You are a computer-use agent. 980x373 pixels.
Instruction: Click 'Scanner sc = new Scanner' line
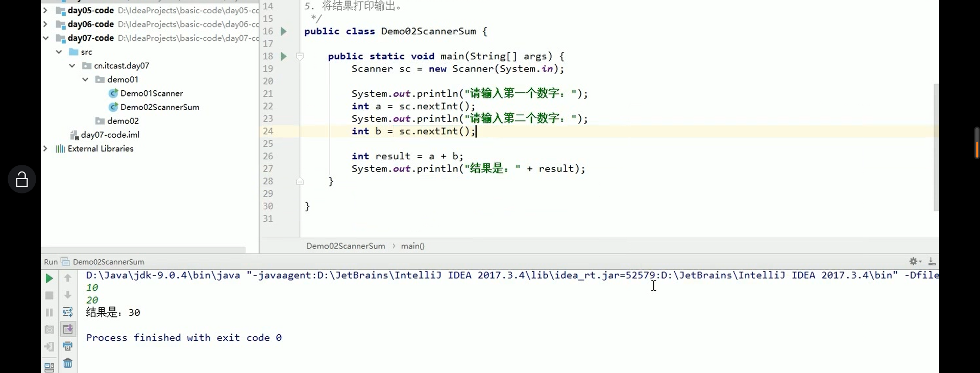(x=458, y=69)
